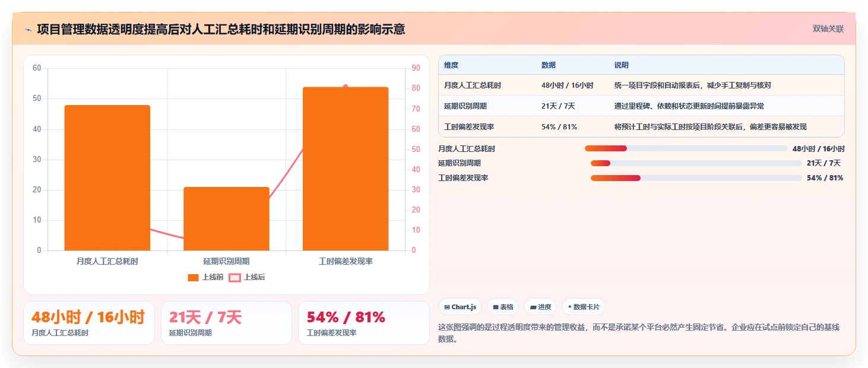Click the 工时偏差发现率 orange bar
The height and width of the screenshot is (368, 868).
(x=346, y=169)
